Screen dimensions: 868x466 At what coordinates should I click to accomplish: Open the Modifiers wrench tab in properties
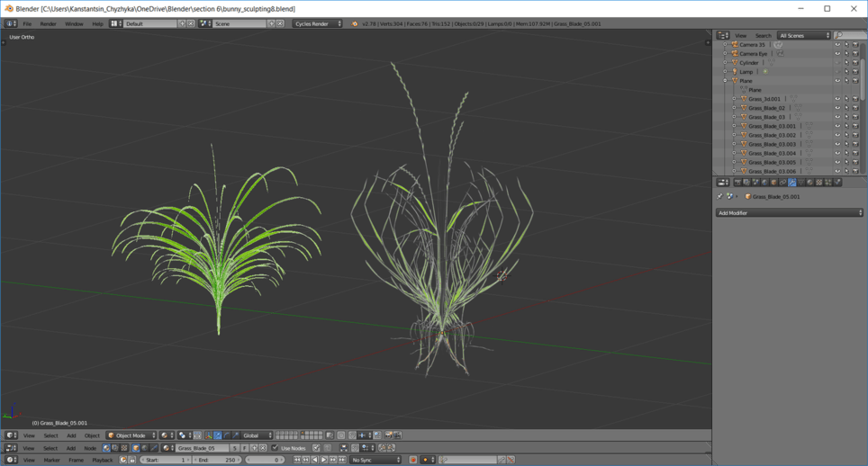791,183
